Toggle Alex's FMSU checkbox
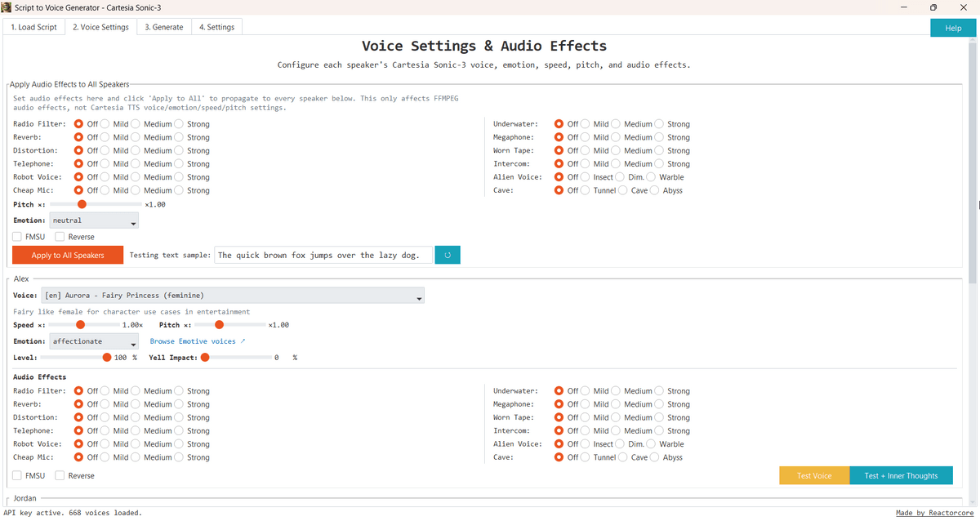This screenshot has width=980, height=521. [x=29, y=475]
